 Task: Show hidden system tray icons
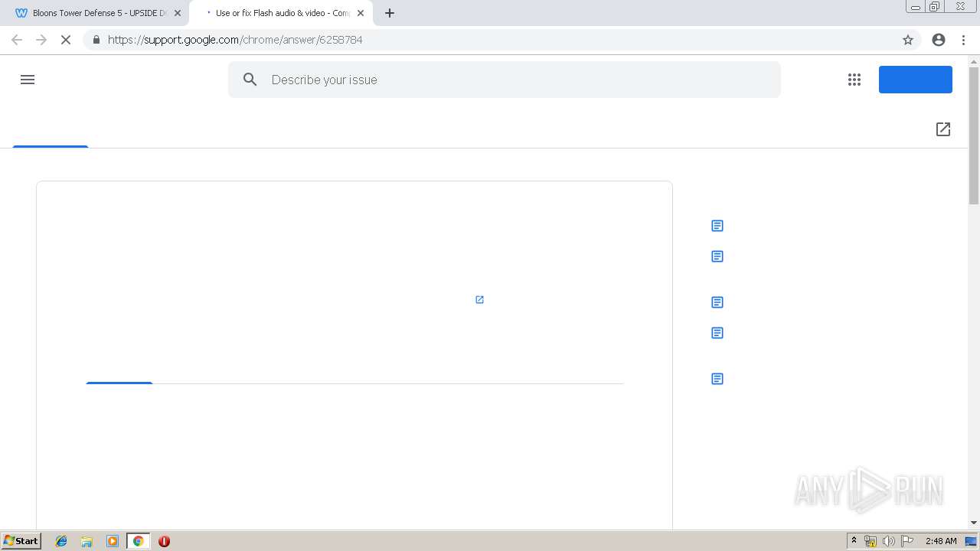point(854,541)
